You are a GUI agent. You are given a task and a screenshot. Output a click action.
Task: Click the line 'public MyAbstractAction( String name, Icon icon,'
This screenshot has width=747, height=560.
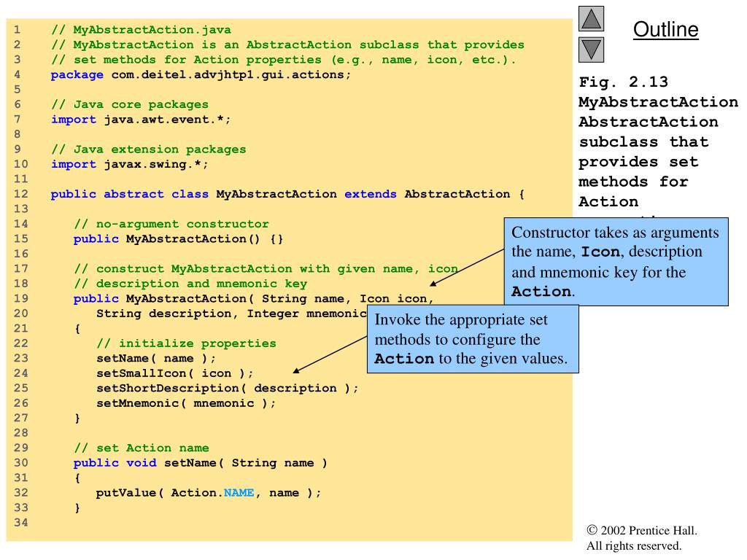tap(253, 298)
